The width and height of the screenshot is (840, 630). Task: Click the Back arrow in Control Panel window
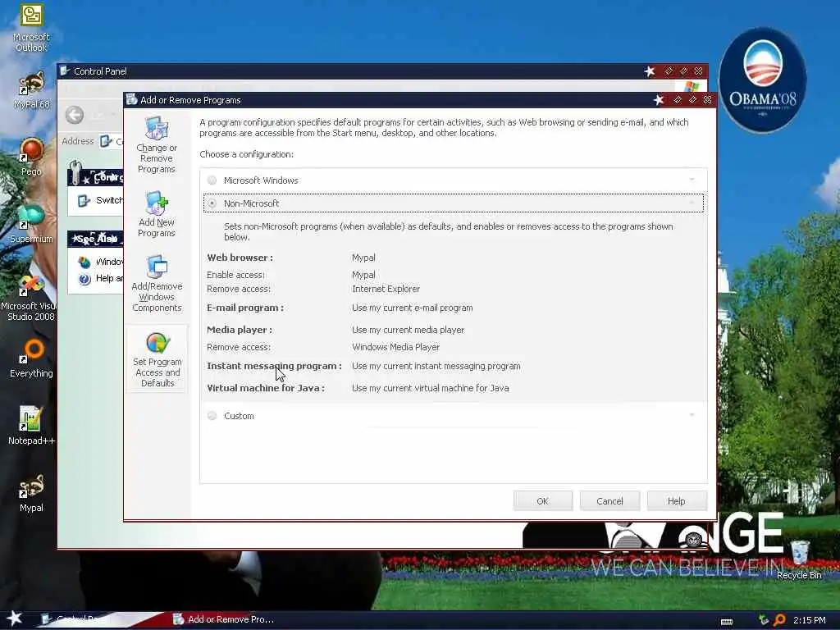[75, 115]
